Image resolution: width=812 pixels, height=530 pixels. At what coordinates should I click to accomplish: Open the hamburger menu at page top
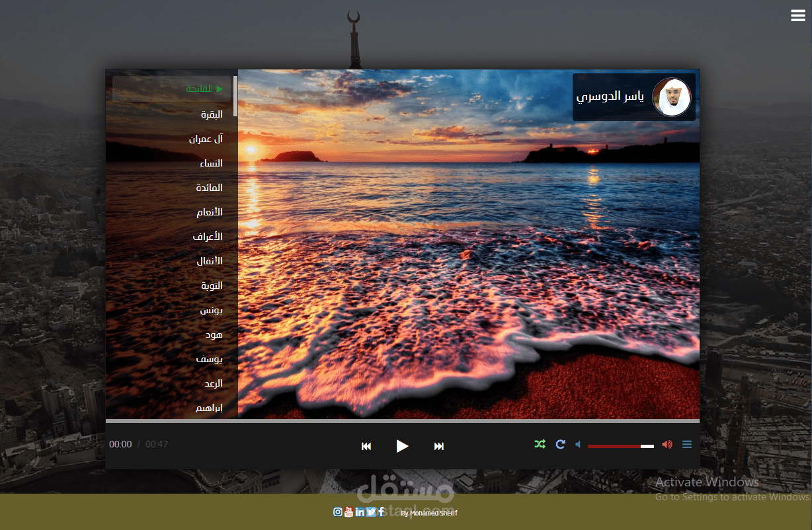click(798, 16)
